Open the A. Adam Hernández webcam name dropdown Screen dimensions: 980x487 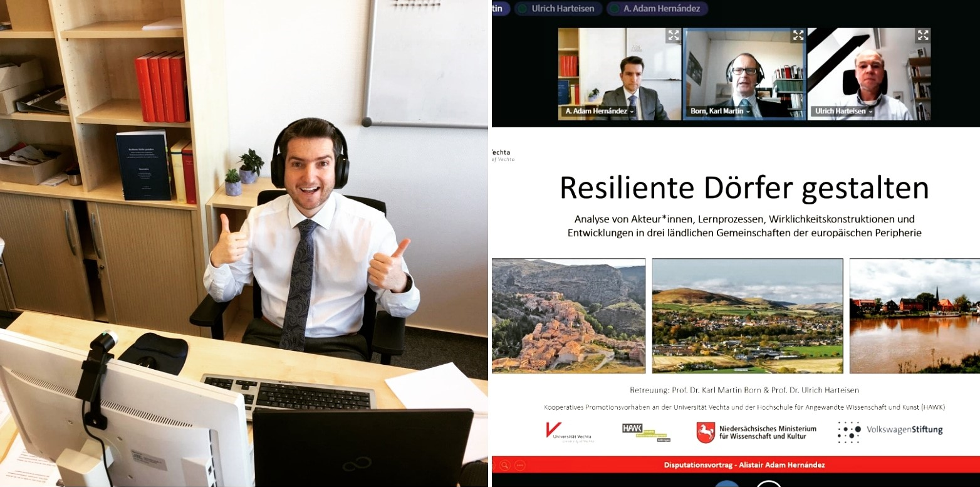tap(598, 111)
